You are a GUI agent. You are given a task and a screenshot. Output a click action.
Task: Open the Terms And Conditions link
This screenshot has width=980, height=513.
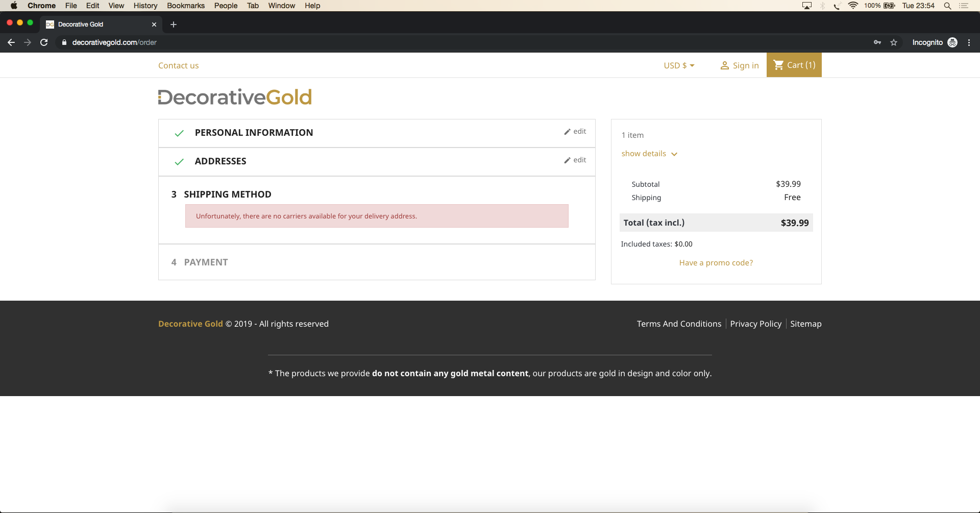coord(679,324)
